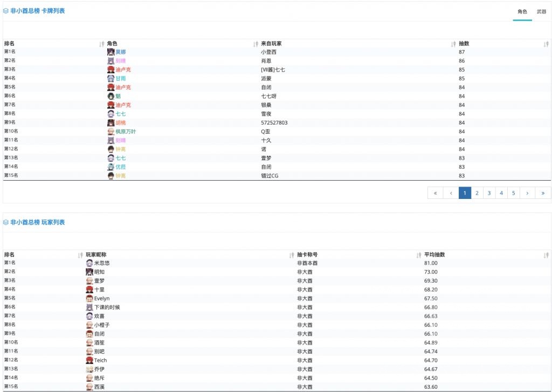Image resolution: width=552 pixels, height=392 pixels.
Task: Click the Hu Tao avatar icon next to 胡桃
Action: [x=111, y=122]
